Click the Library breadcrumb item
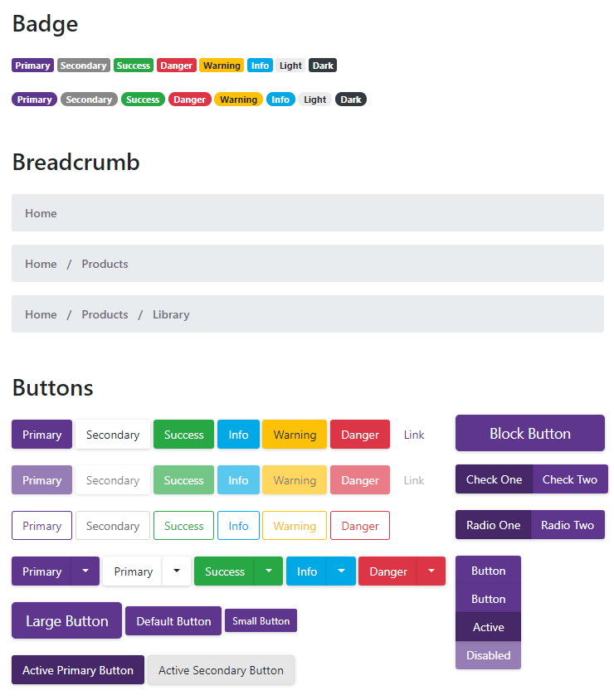The image size is (614, 700). pos(170,314)
